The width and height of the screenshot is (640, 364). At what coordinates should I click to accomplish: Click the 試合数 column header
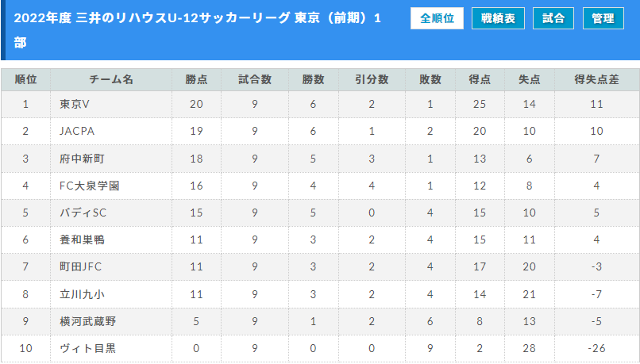(x=255, y=79)
